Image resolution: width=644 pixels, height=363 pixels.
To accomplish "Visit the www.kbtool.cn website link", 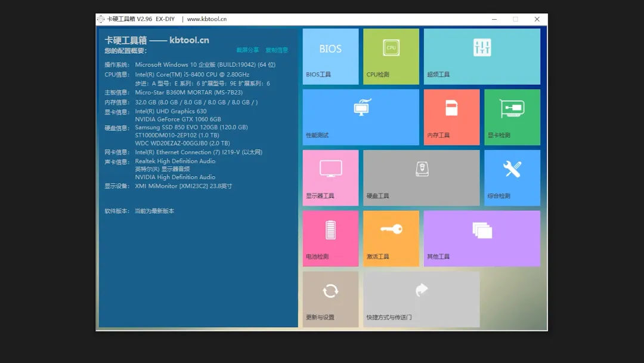I will point(208,19).
